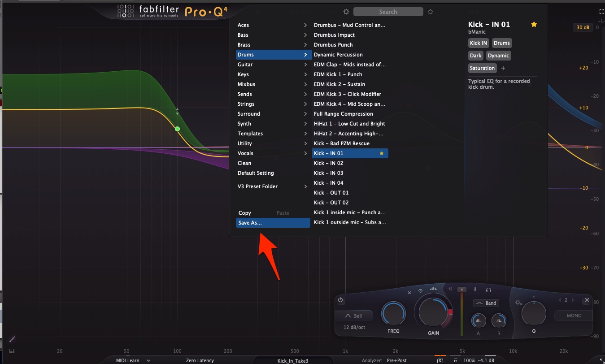The height and width of the screenshot is (364, 605).
Task: Open analyzer spectrum grab icon
Action: point(440,360)
